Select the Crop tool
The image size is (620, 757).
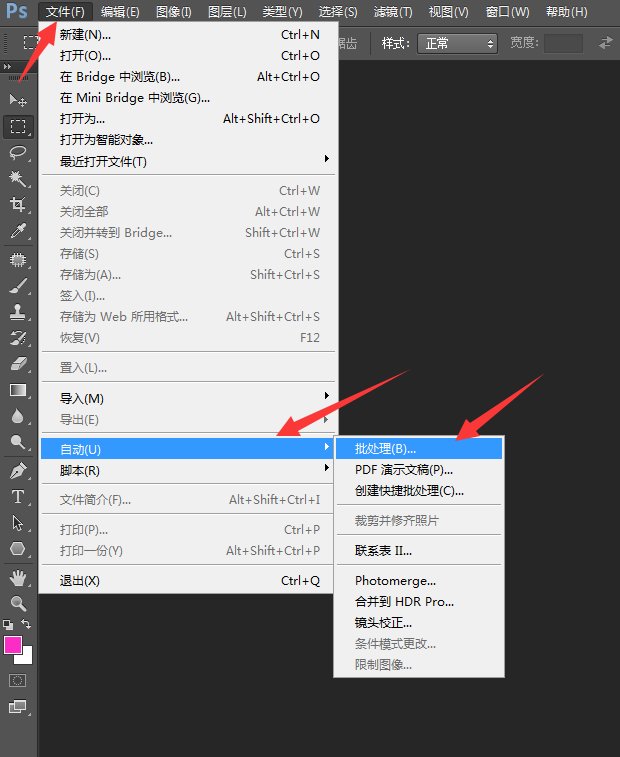click(x=18, y=205)
